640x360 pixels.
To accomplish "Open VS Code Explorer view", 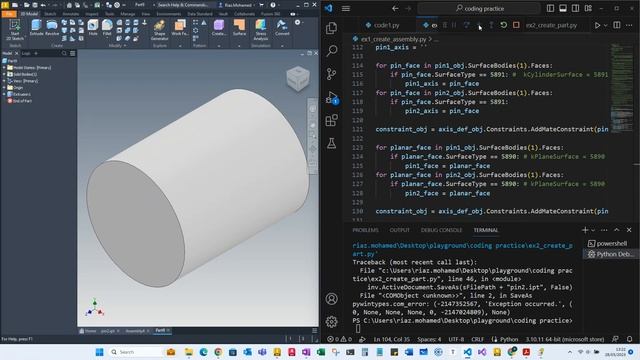I will click(x=331, y=28).
